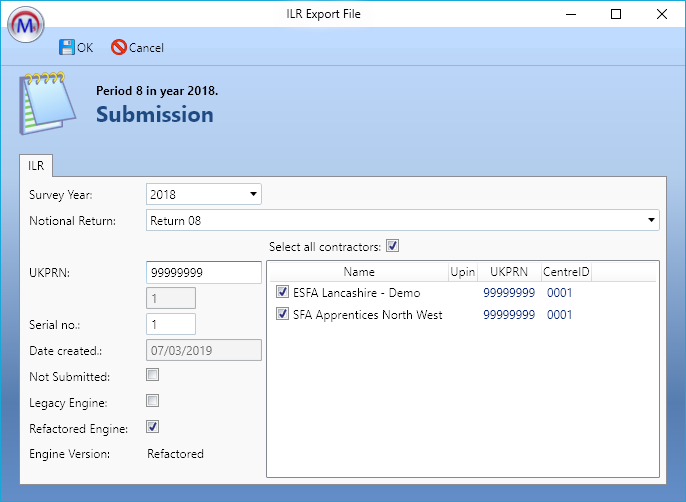Maximize the ILR Export File window
This screenshot has width=686, height=502.
pos(616,14)
